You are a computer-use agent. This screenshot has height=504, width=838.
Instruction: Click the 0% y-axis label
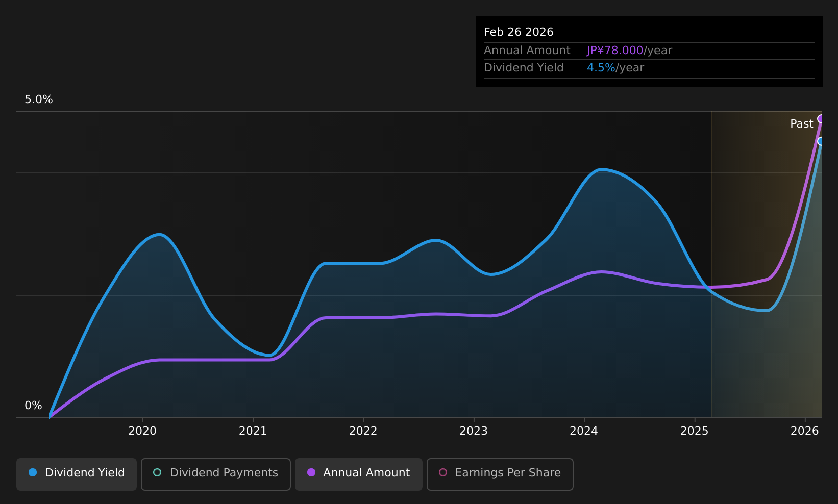click(33, 406)
